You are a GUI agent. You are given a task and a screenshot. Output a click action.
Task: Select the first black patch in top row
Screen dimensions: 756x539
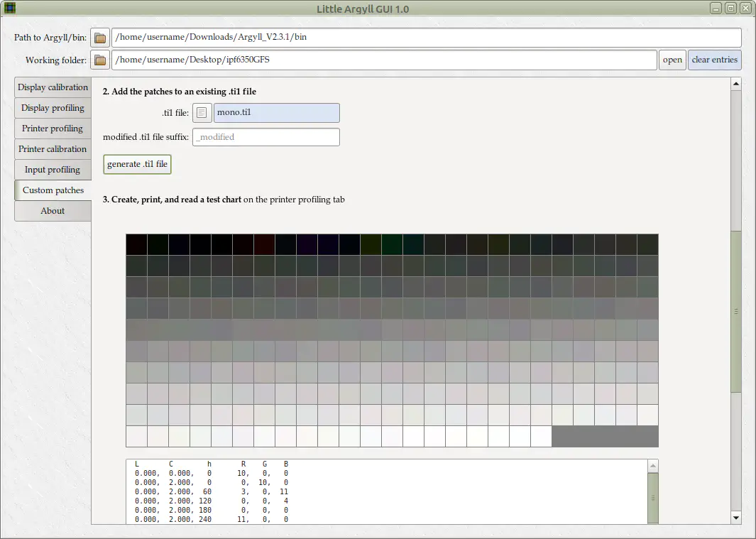[x=136, y=245]
